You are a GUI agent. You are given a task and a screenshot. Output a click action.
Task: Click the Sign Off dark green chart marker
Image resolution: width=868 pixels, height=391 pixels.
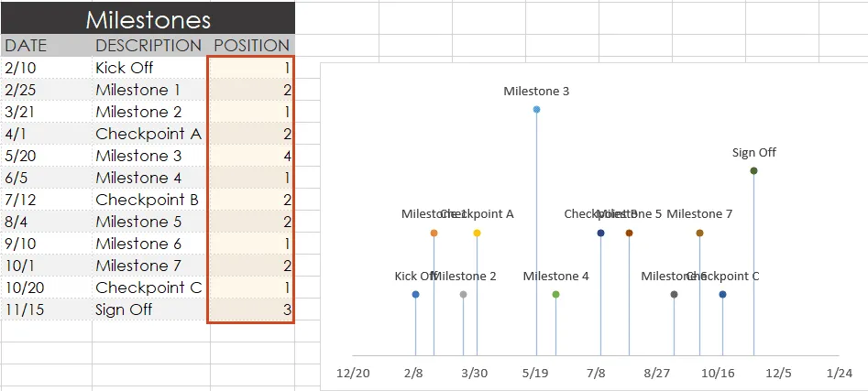tap(753, 171)
